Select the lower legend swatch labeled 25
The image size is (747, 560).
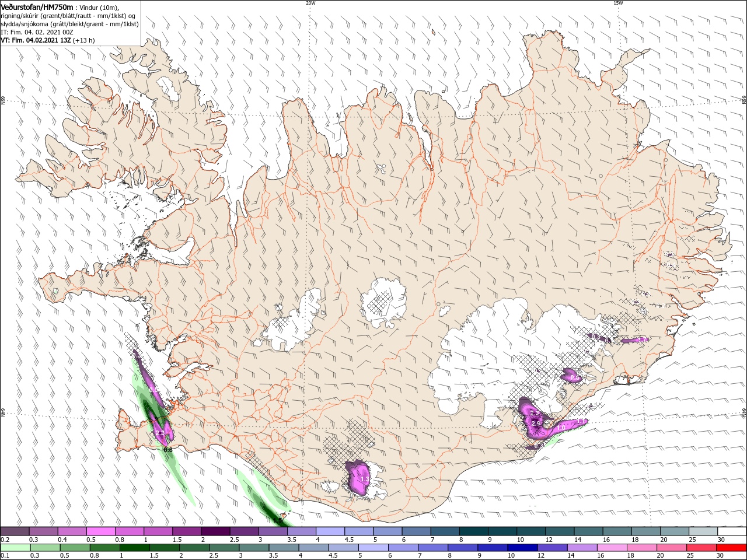click(x=701, y=548)
